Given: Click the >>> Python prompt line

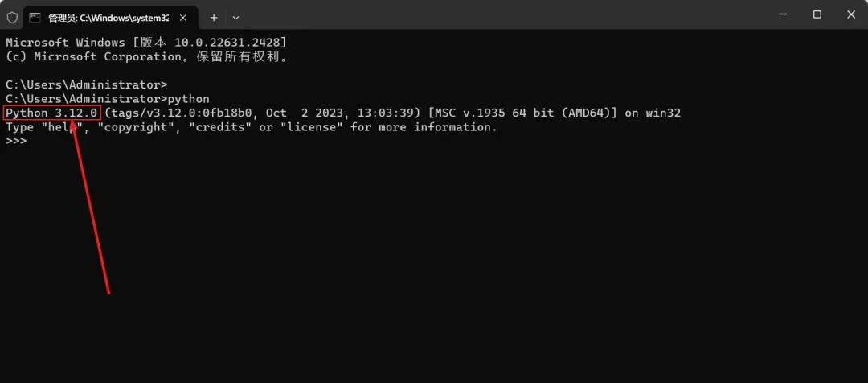Looking at the screenshot, I should point(17,142).
